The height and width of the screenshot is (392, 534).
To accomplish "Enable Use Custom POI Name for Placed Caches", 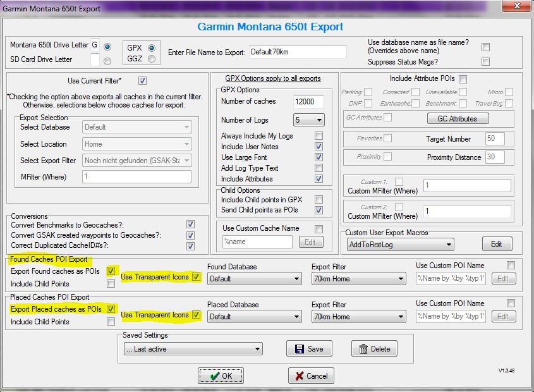I will click(511, 303).
